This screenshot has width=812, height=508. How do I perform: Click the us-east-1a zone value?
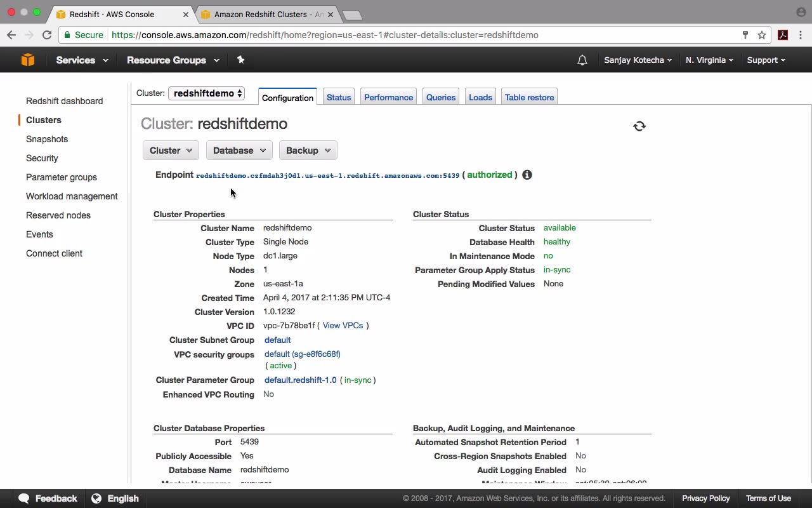pos(283,283)
